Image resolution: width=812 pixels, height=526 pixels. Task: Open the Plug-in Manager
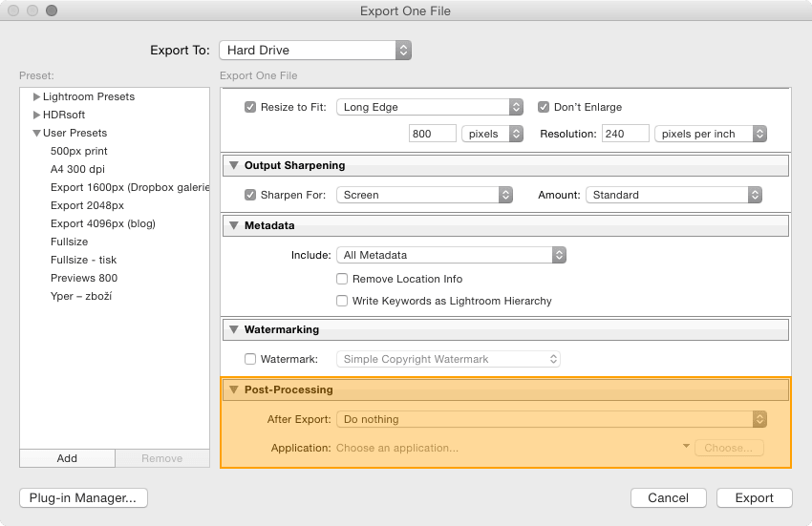[x=83, y=497]
